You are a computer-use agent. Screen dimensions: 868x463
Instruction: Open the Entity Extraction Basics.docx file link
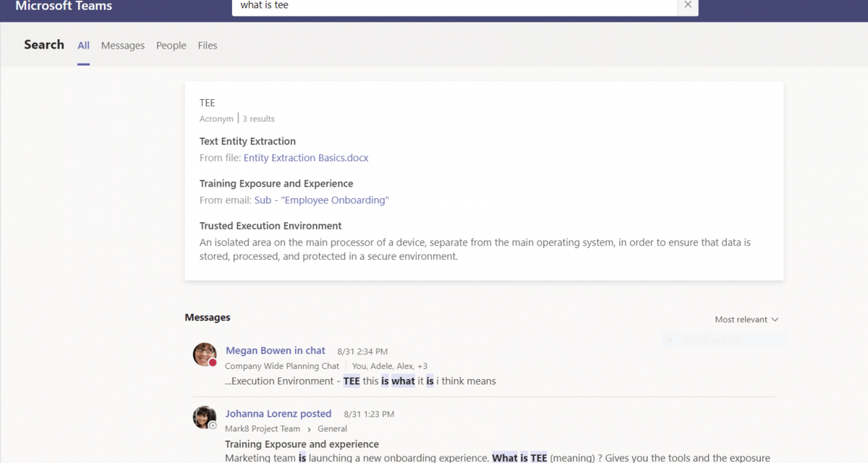[306, 158]
